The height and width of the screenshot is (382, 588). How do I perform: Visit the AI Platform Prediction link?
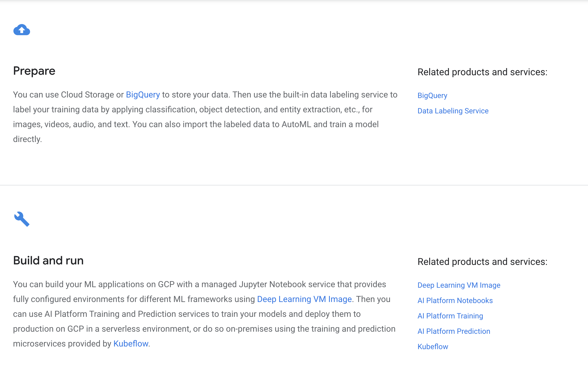pos(454,331)
